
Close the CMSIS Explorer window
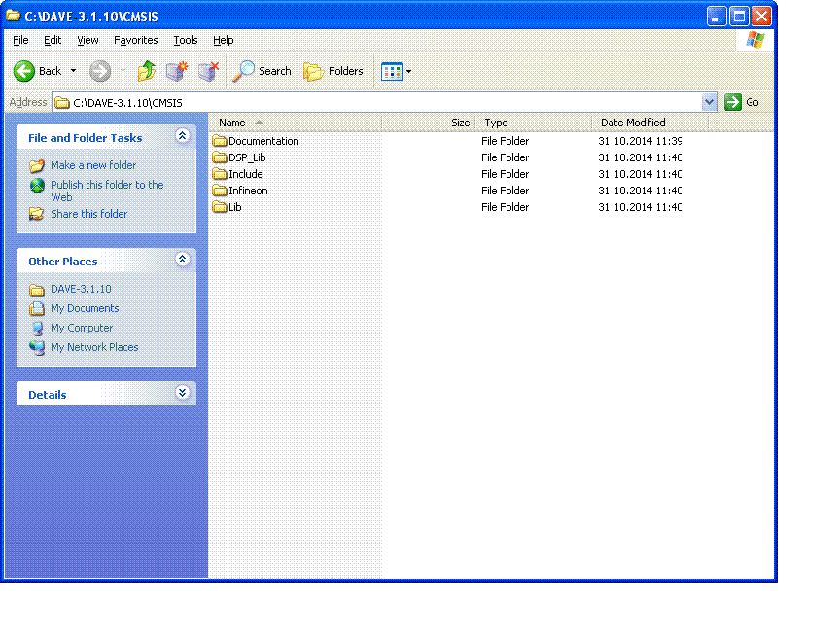coord(762,17)
